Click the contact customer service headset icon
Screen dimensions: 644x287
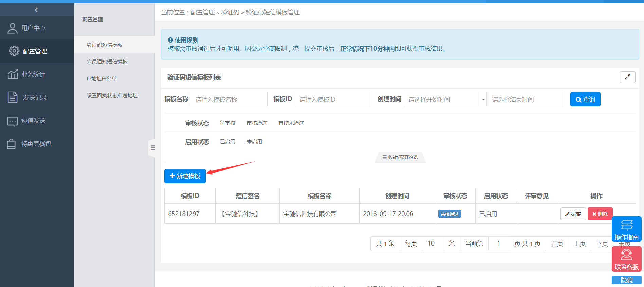coord(626,255)
